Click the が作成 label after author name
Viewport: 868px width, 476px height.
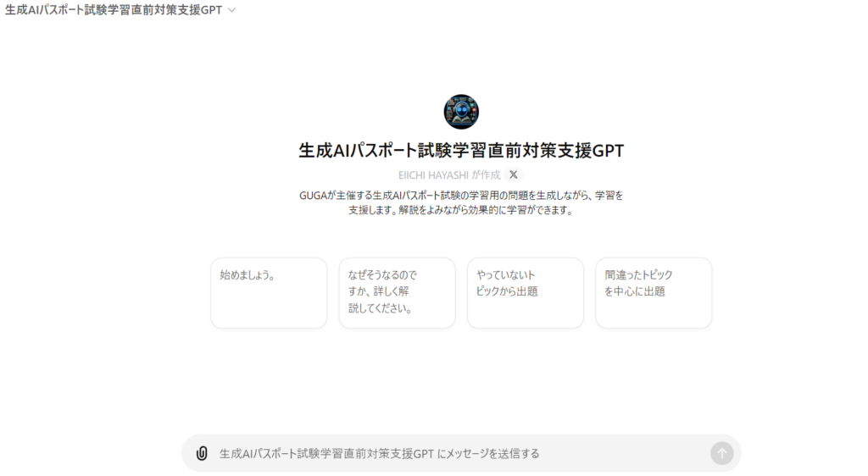pos(486,174)
